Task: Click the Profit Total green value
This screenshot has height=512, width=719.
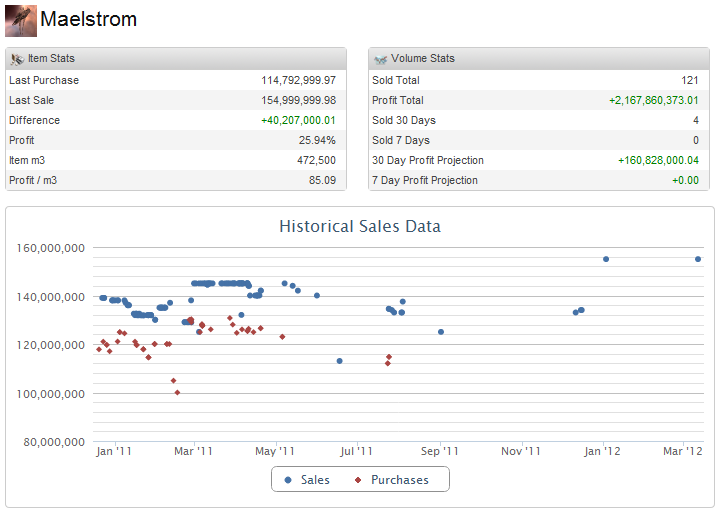Action: click(x=653, y=100)
